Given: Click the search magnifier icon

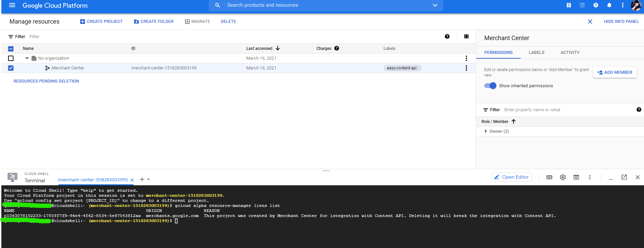Looking at the screenshot, I should point(218,5).
